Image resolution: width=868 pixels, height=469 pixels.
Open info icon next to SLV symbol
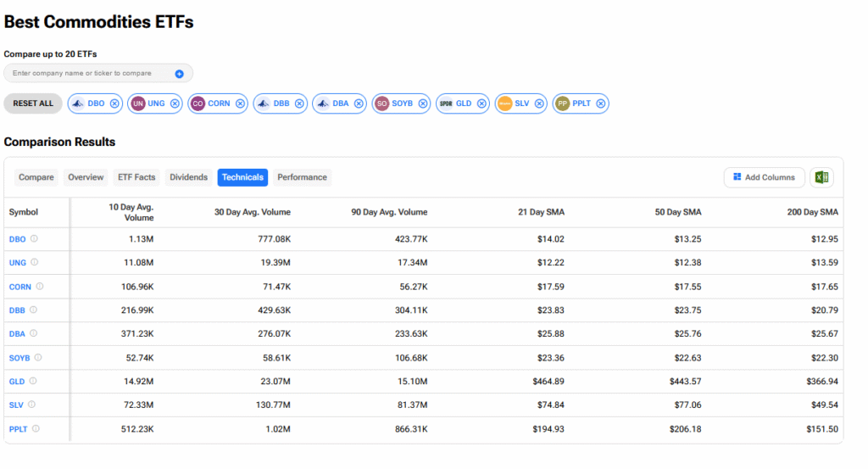point(31,405)
